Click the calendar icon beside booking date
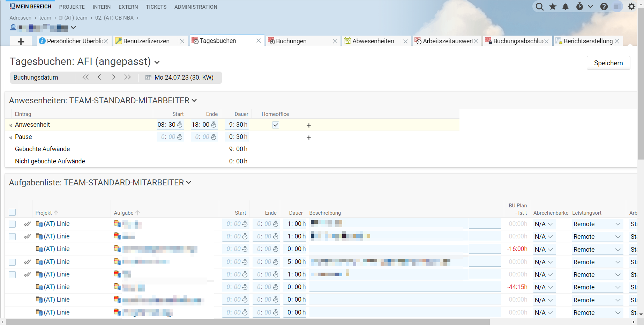The width and height of the screenshot is (644, 325). point(148,77)
